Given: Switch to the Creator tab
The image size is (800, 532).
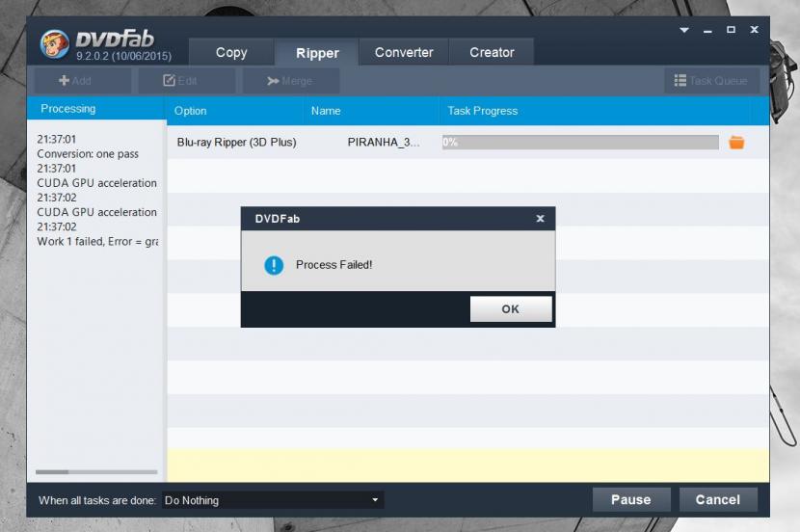Looking at the screenshot, I should [492, 53].
